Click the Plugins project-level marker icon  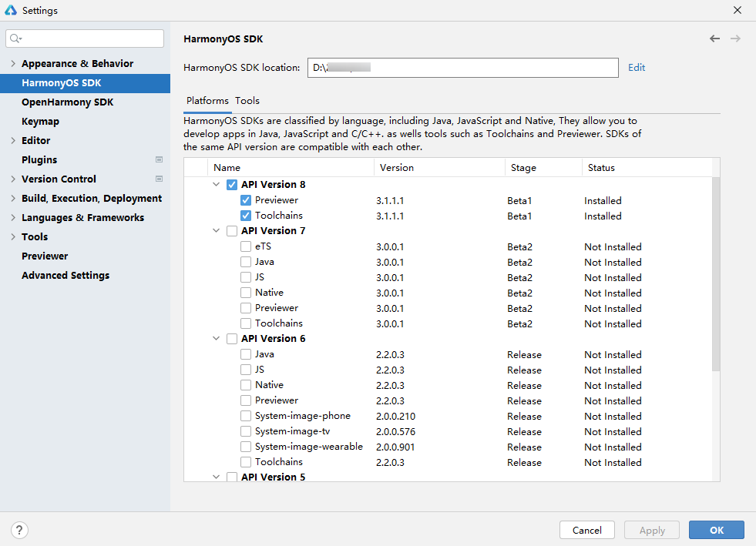tap(159, 159)
